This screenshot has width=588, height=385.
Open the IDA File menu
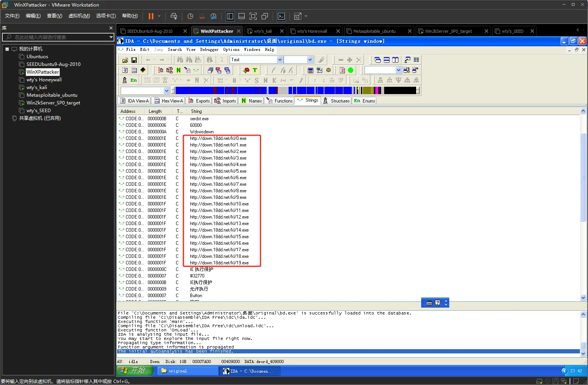tap(131, 49)
